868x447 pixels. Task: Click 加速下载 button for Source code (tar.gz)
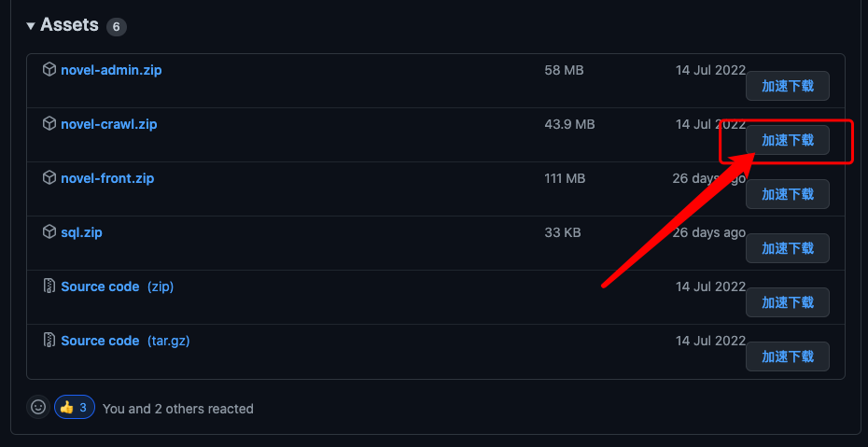click(787, 356)
